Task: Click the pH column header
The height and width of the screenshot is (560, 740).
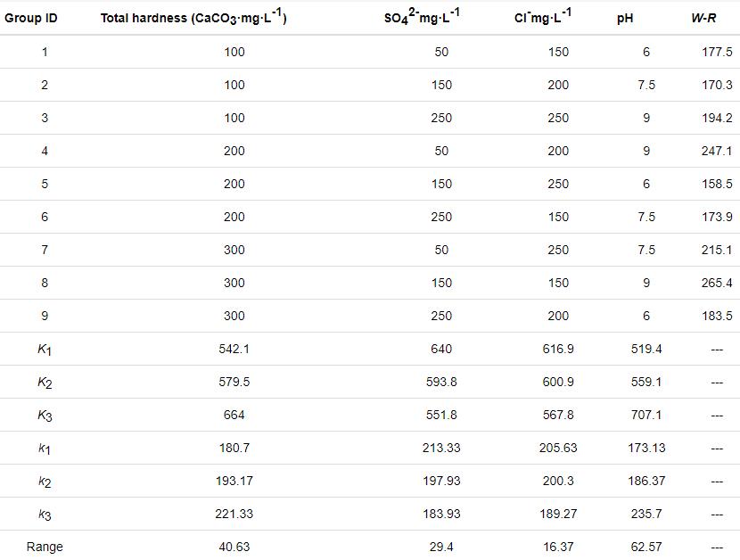Action: [x=624, y=19]
